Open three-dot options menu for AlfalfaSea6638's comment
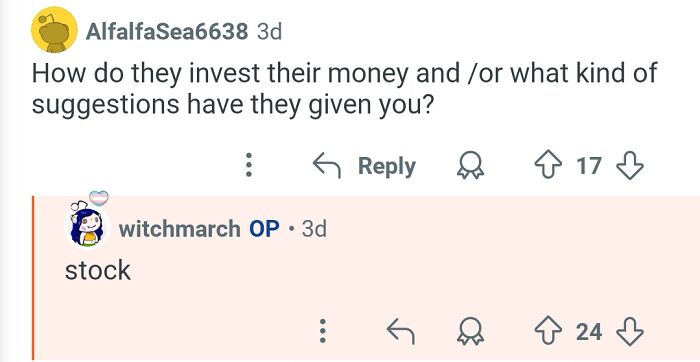This screenshot has height=362, width=700. [x=249, y=166]
